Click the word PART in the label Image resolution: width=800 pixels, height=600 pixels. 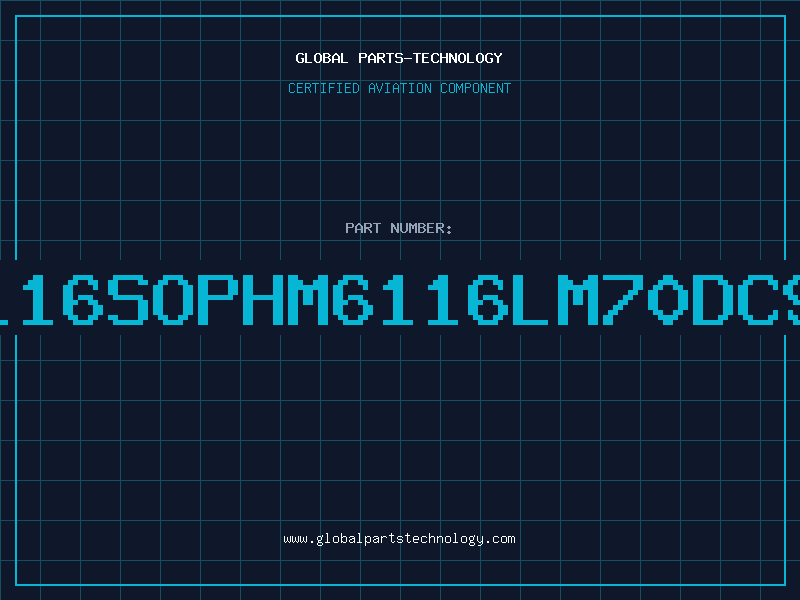363,228
